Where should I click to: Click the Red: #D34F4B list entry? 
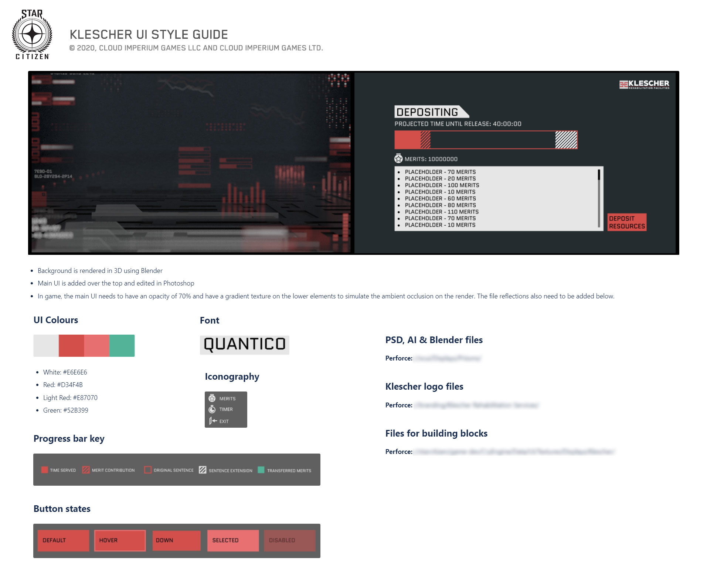point(63,384)
